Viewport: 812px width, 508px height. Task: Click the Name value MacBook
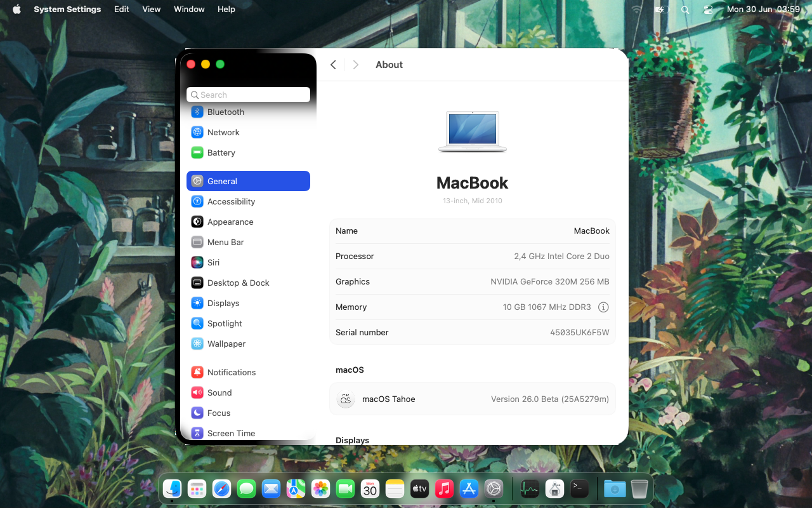pyautogui.click(x=592, y=231)
